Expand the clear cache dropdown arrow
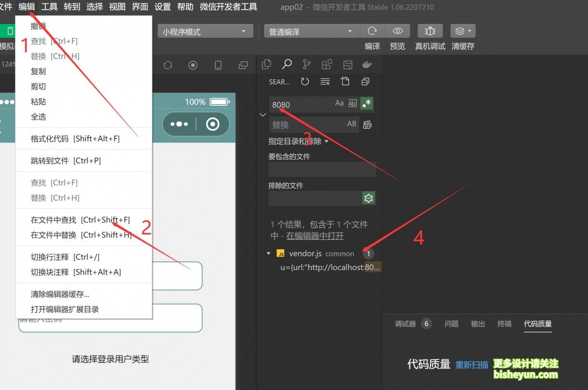 coord(470,31)
